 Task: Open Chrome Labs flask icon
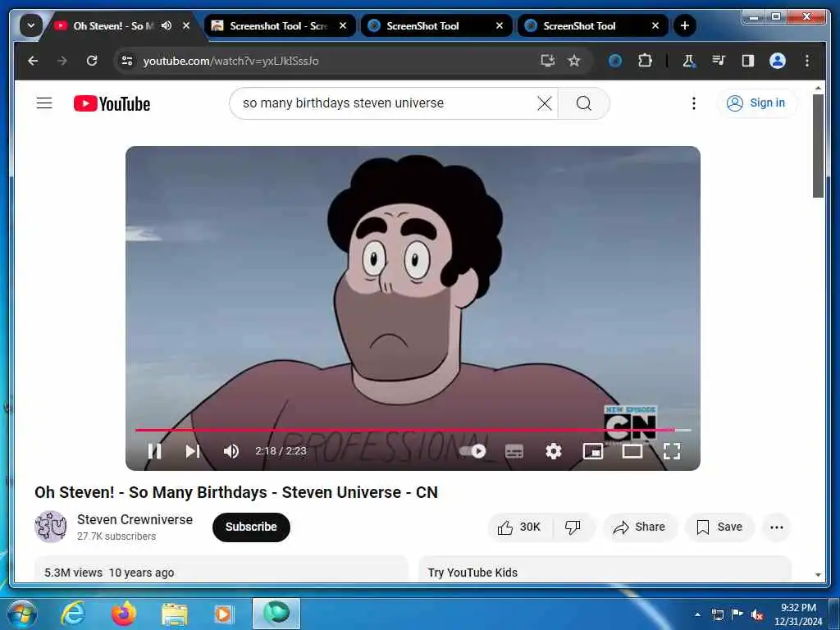pos(689,61)
